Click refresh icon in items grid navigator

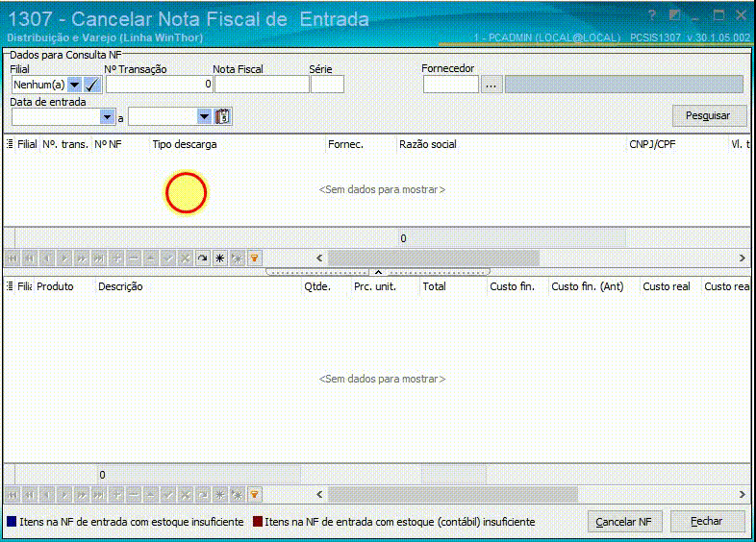point(203,495)
